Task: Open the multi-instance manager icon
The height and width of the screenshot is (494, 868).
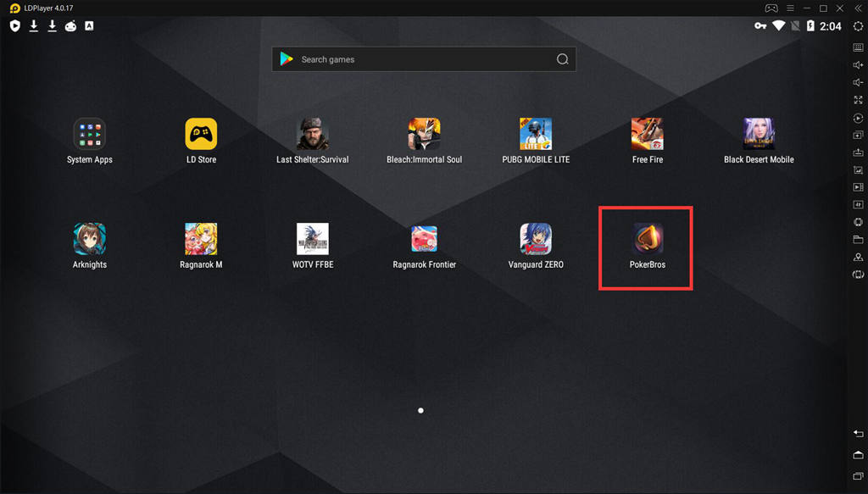Action: 858,135
